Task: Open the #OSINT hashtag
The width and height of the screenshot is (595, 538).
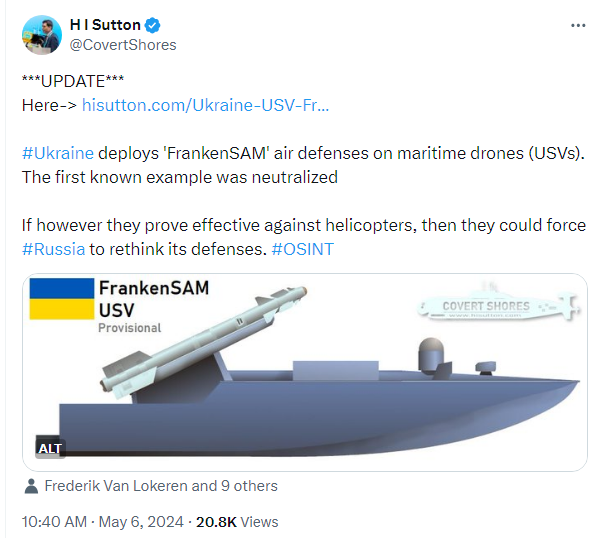Action: coord(302,249)
